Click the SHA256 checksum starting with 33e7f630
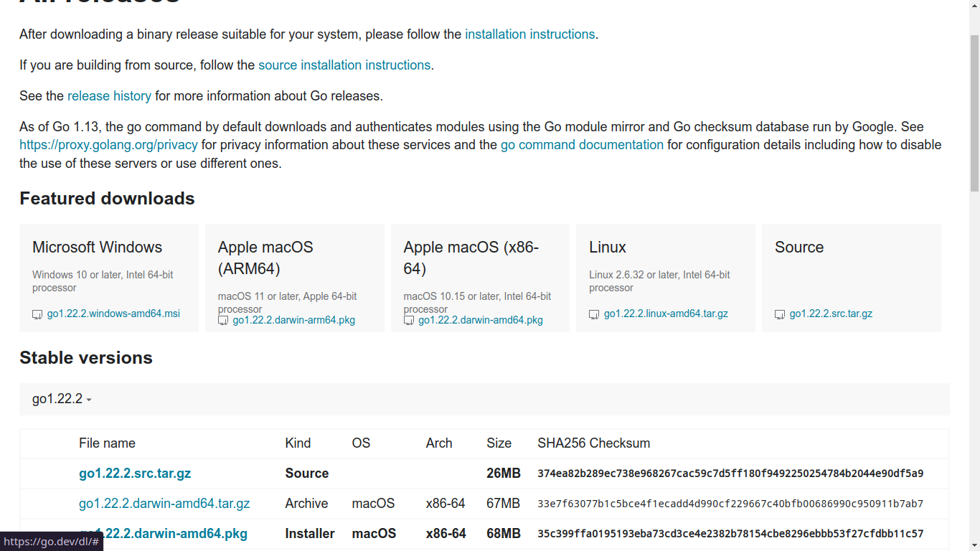 click(730, 504)
